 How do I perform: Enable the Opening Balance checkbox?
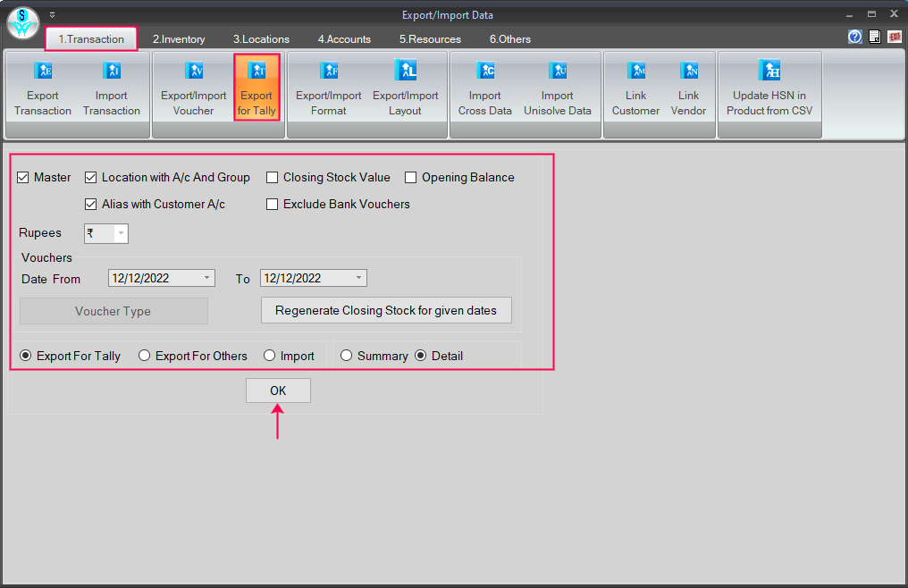410,177
